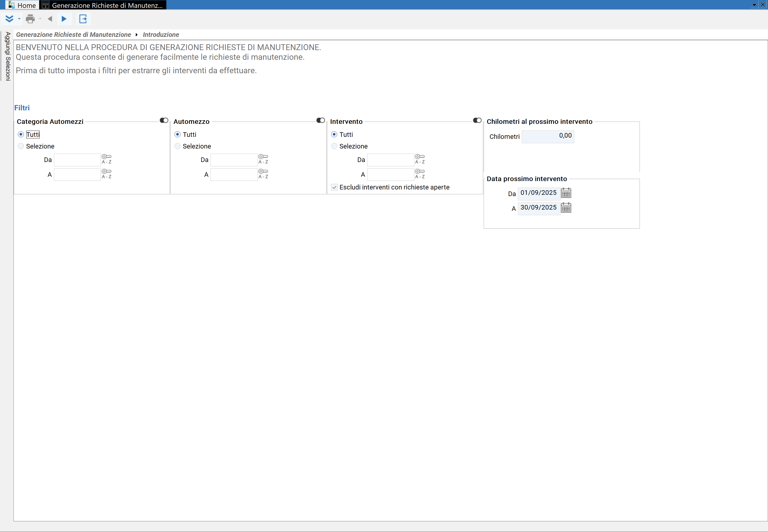The image size is (768, 532).
Task: Close the current tab with X
Action: (x=763, y=5)
